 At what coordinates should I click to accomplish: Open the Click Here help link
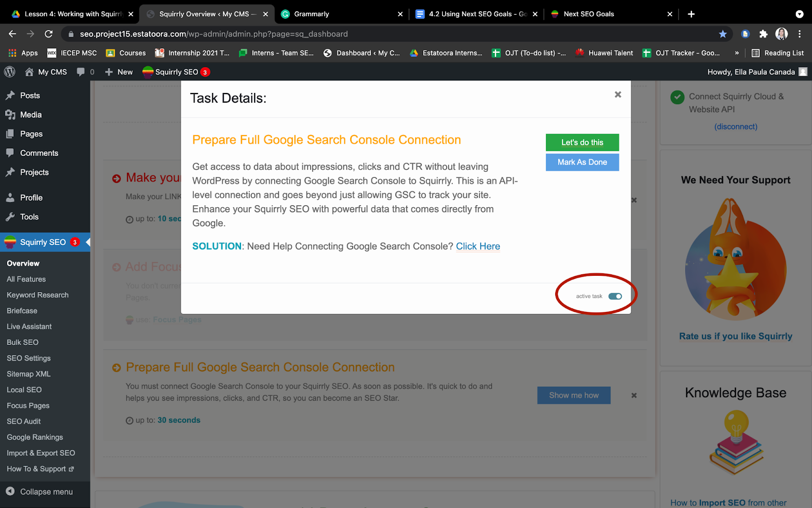tap(478, 246)
